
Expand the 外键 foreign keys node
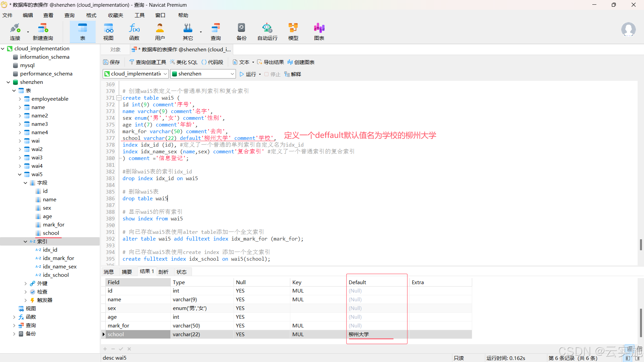pyautogui.click(x=26, y=283)
